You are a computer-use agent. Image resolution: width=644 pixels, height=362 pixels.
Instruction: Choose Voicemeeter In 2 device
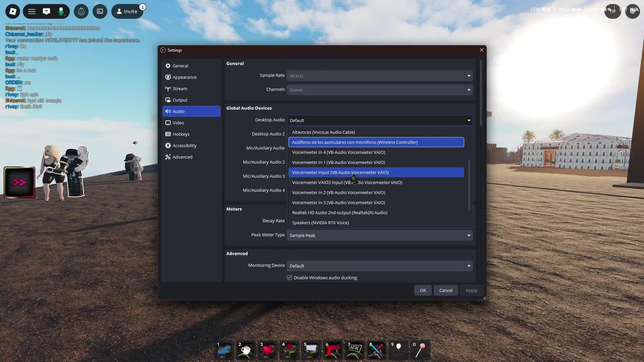(x=376, y=193)
